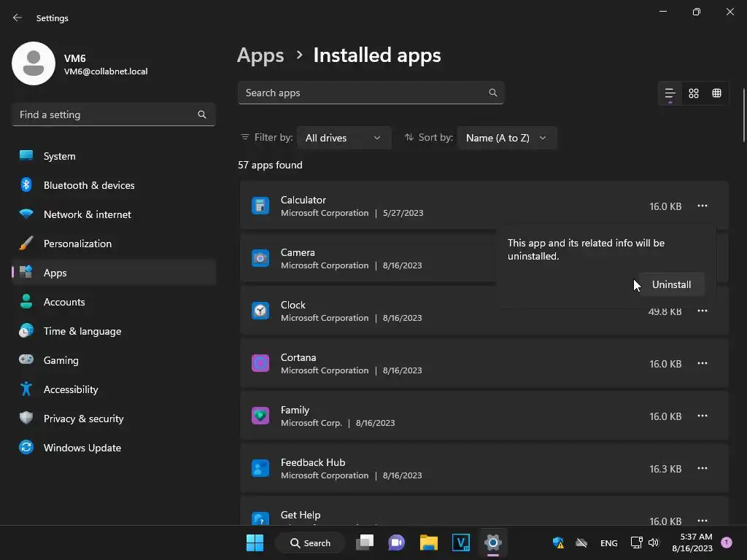Click the Cortana app icon
Image resolution: width=747 pixels, height=560 pixels.
coord(260,363)
